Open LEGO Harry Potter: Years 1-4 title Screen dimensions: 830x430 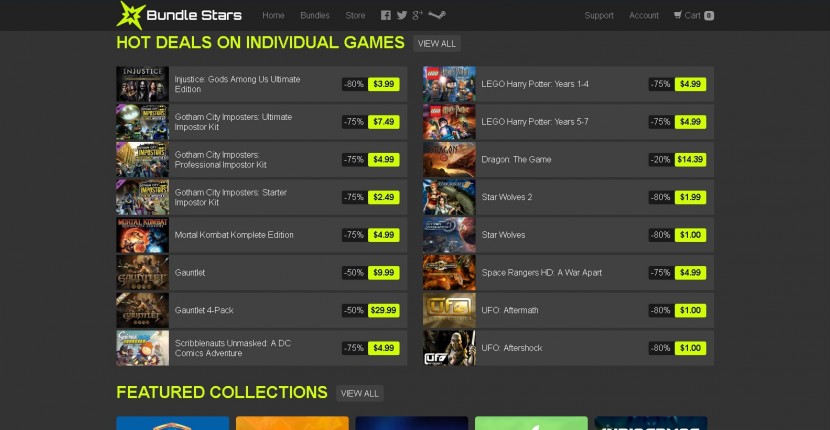pyautogui.click(x=535, y=84)
